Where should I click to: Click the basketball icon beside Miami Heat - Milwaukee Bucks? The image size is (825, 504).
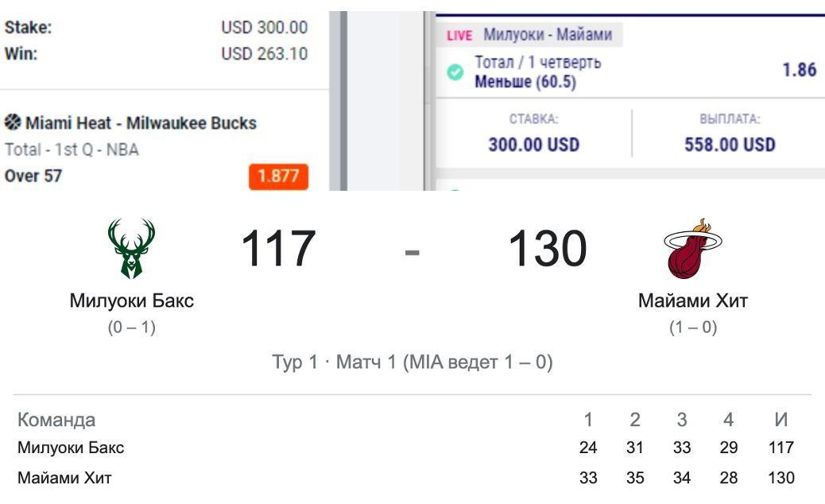point(13,123)
